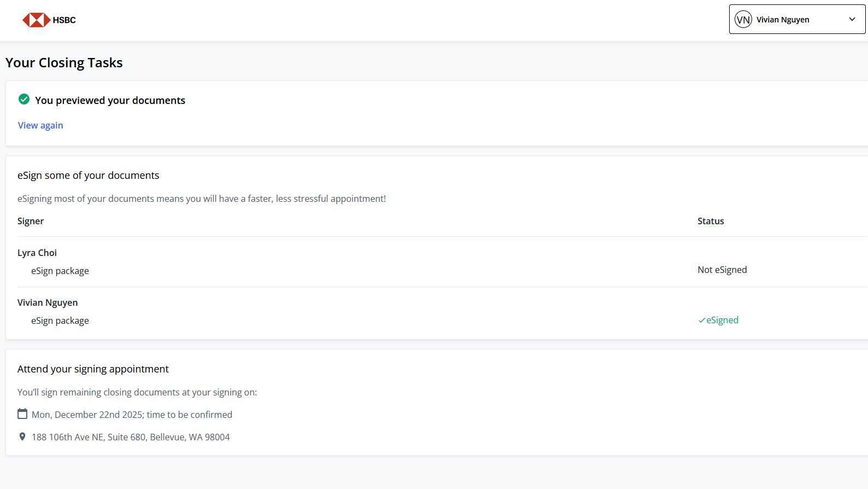Click the Status column header
The width and height of the screenshot is (868, 489).
point(711,221)
